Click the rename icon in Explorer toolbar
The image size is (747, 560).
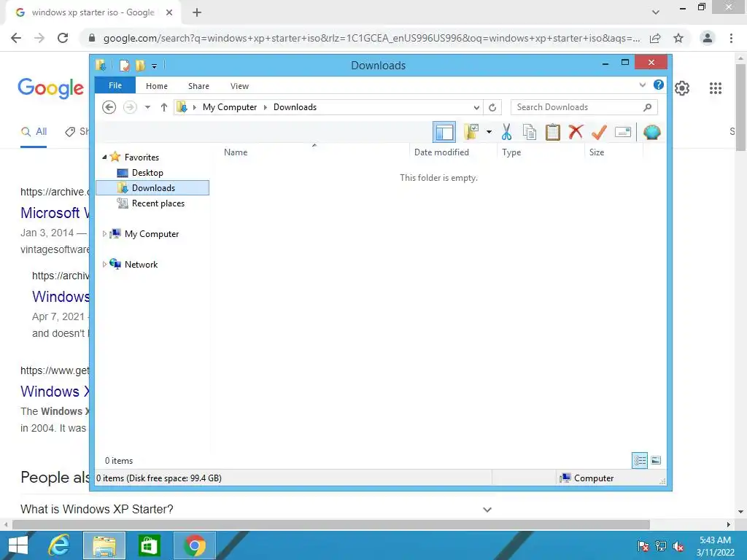point(623,132)
